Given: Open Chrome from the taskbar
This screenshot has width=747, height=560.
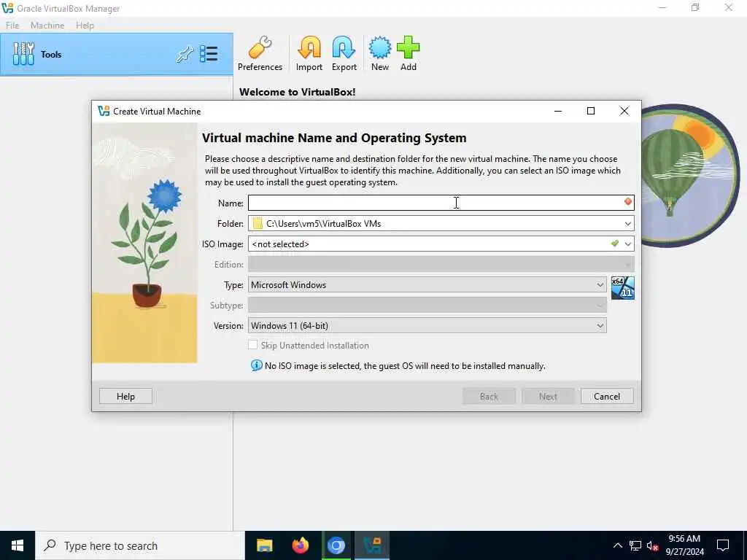Looking at the screenshot, I should 336,545.
